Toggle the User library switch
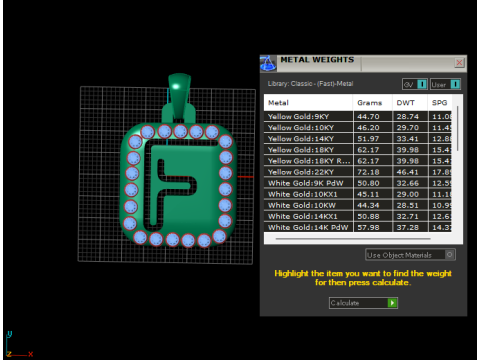The width and height of the screenshot is (480, 360). pyautogui.click(x=446, y=84)
